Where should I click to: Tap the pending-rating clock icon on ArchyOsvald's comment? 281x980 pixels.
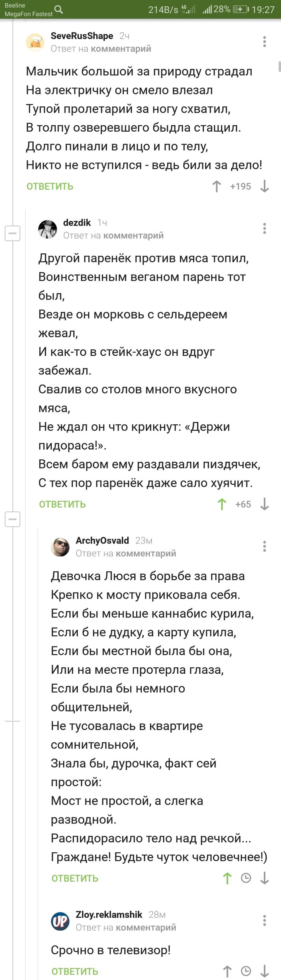(246, 878)
